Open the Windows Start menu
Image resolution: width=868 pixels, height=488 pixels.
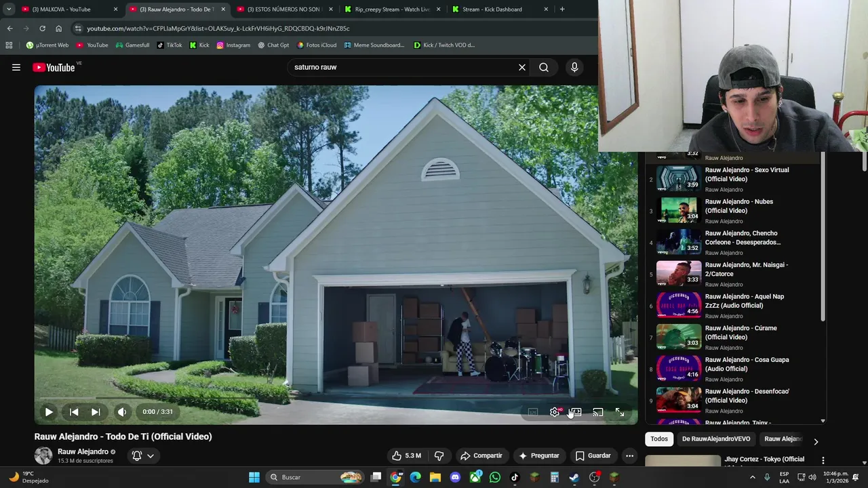click(x=254, y=477)
